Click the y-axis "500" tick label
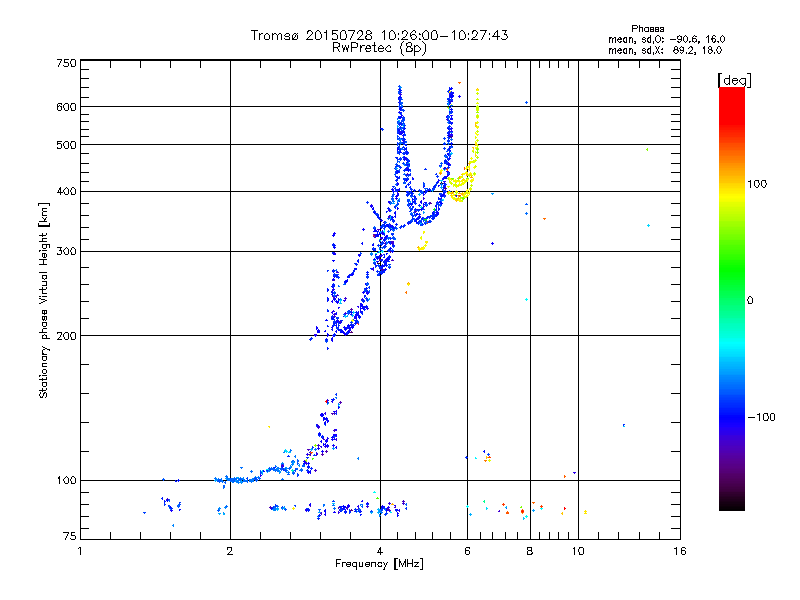 66,145
